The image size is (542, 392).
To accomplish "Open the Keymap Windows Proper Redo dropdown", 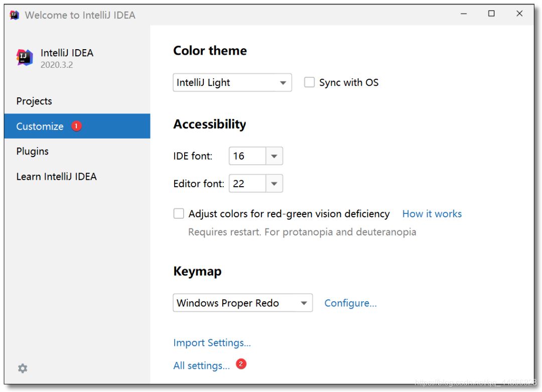I will [x=242, y=303].
